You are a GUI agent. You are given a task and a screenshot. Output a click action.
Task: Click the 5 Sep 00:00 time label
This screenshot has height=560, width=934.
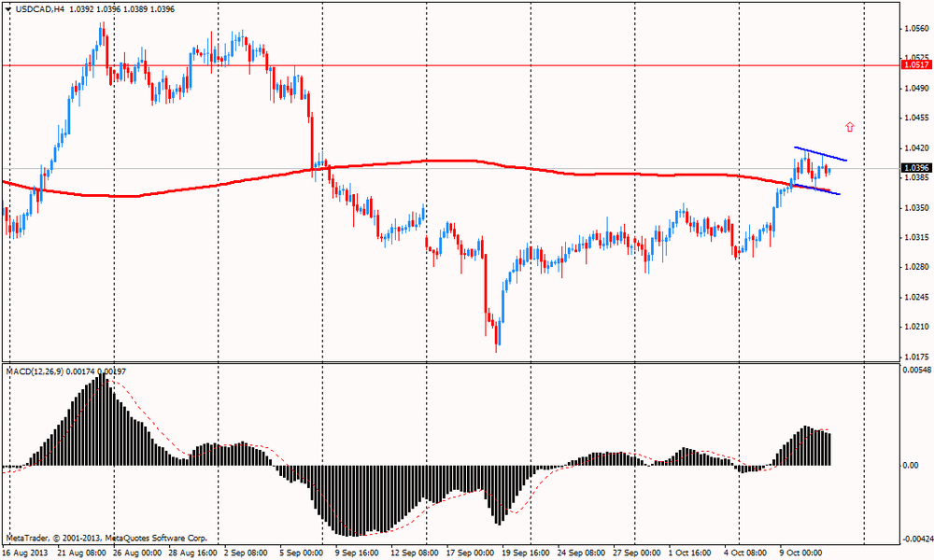(x=300, y=553)
